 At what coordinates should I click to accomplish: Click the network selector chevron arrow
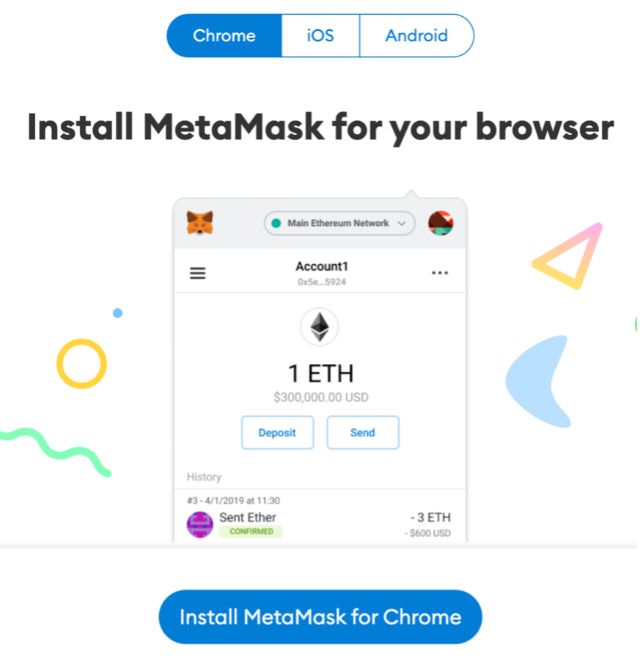tap(402, 223)
